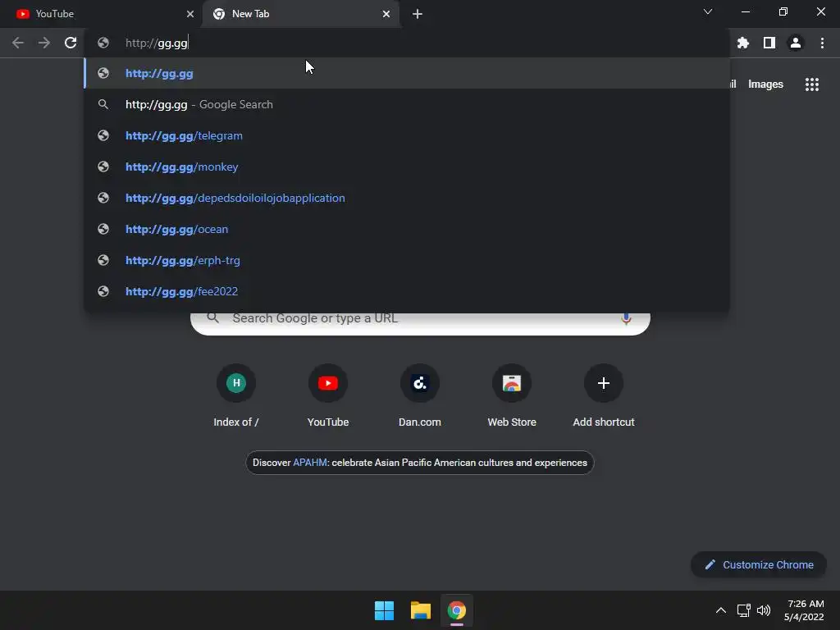
Task: Close the YouTube tab
Action: 190,14
